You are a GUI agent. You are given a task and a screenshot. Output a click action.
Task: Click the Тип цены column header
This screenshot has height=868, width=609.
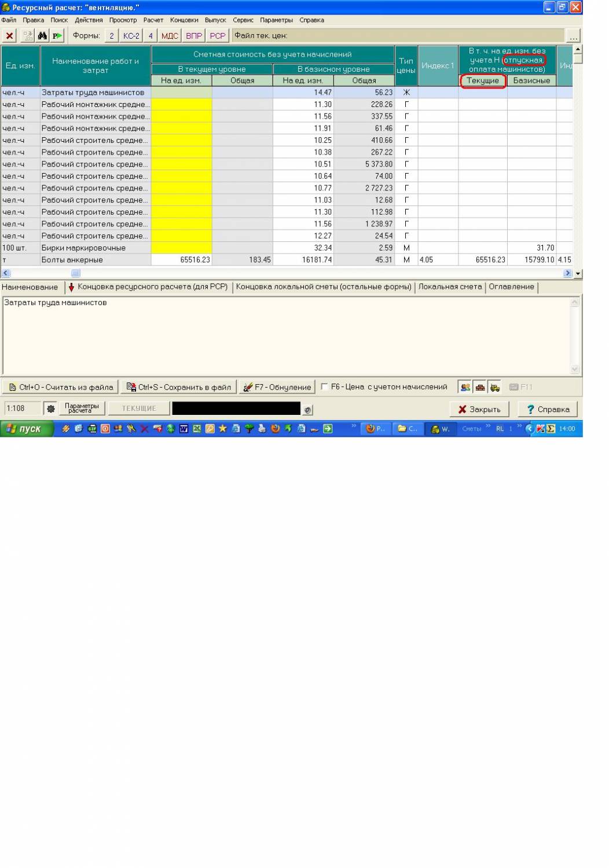(406, 66)
